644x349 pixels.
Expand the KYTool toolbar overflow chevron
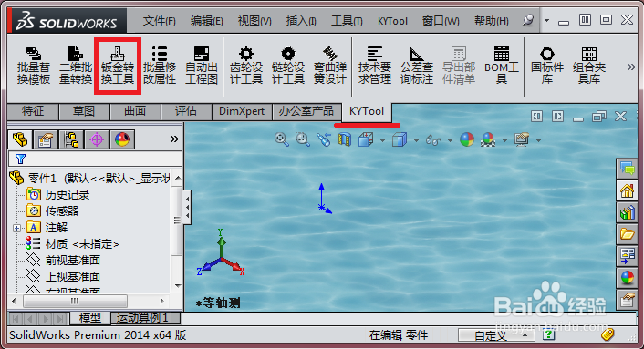pyautogui.click(x=631, y=67)
